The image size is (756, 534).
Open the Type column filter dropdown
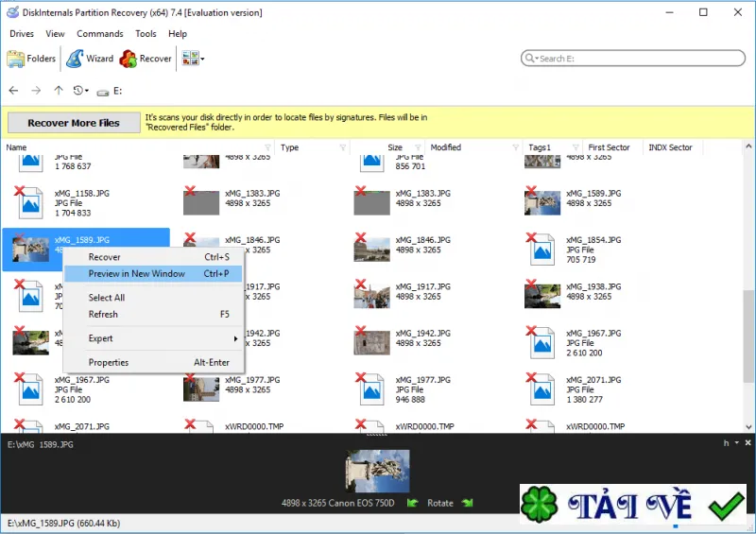click(343, 147)
